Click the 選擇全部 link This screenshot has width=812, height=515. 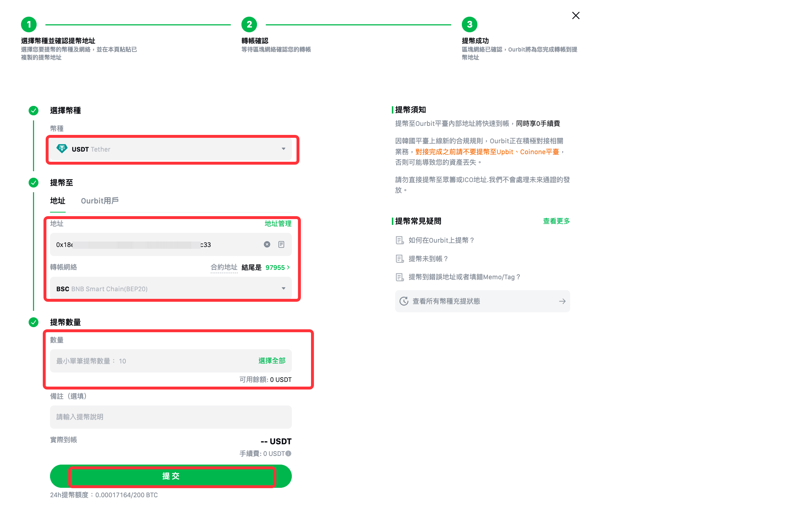[x=272, y=361]
